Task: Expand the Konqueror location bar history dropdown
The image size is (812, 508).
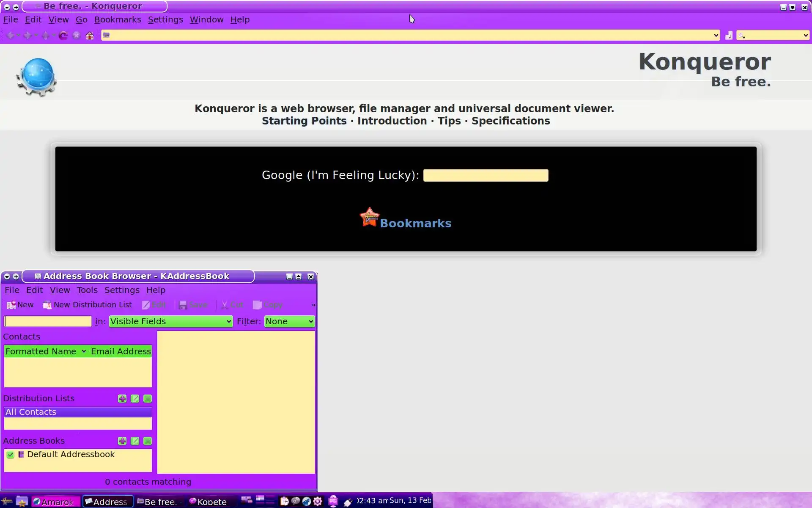Action: pyautogui.click(x=716, y=36)
